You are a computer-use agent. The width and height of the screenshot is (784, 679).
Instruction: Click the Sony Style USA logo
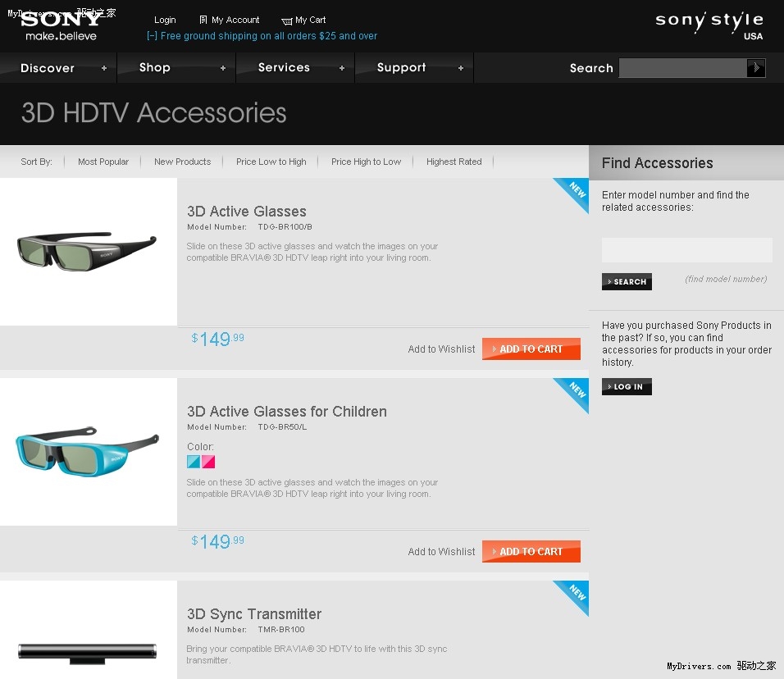point(709,25)
